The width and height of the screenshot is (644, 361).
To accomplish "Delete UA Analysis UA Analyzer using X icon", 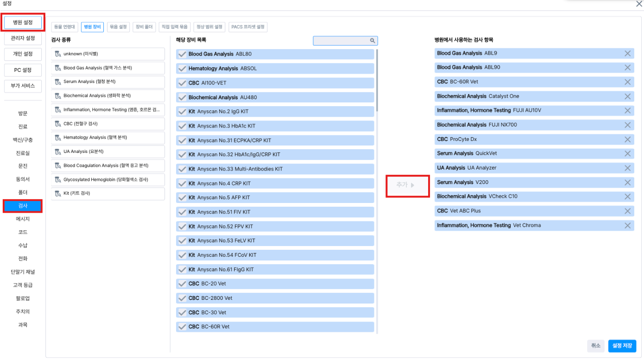I will pos(628,168).
